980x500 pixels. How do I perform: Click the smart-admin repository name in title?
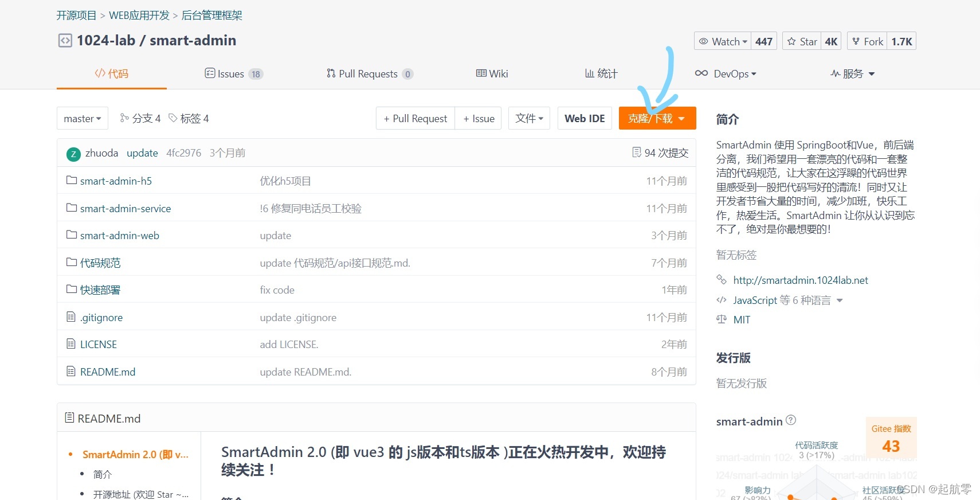pyautogui.click(x=193, y=40)
